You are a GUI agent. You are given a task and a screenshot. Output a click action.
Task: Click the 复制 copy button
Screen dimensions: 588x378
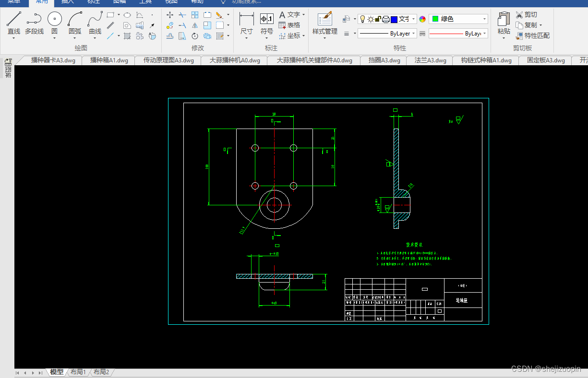[x=526, y=25]
